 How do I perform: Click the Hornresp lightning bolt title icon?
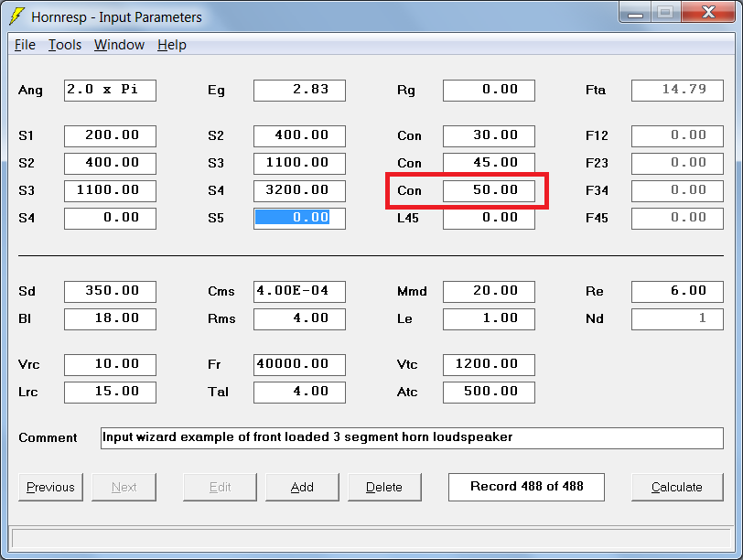[16, 16]
